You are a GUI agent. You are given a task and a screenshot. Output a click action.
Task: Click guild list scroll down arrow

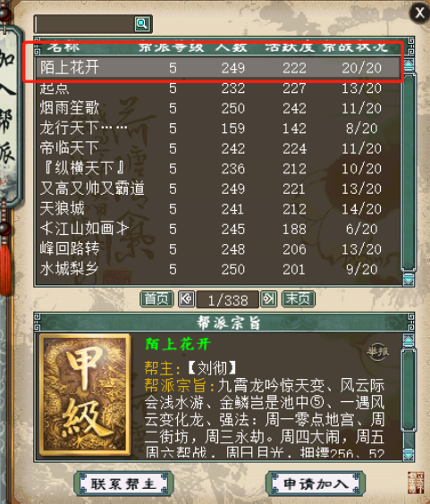point(409,278)
